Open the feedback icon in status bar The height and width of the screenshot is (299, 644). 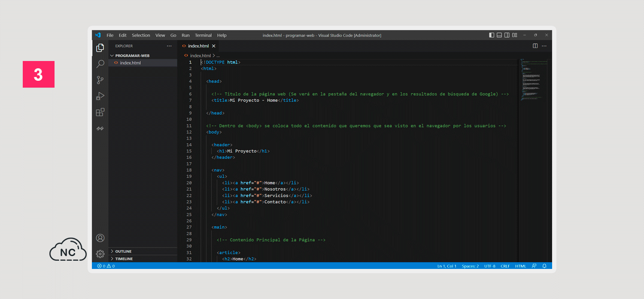[535, 266]
